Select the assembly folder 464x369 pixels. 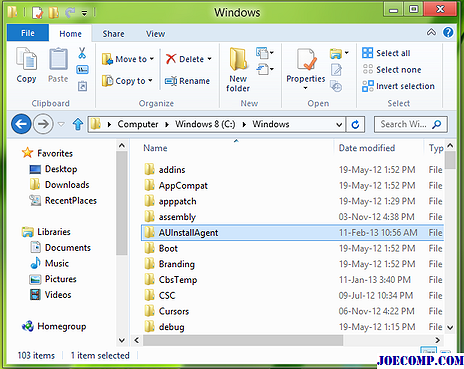pos(292,217)
